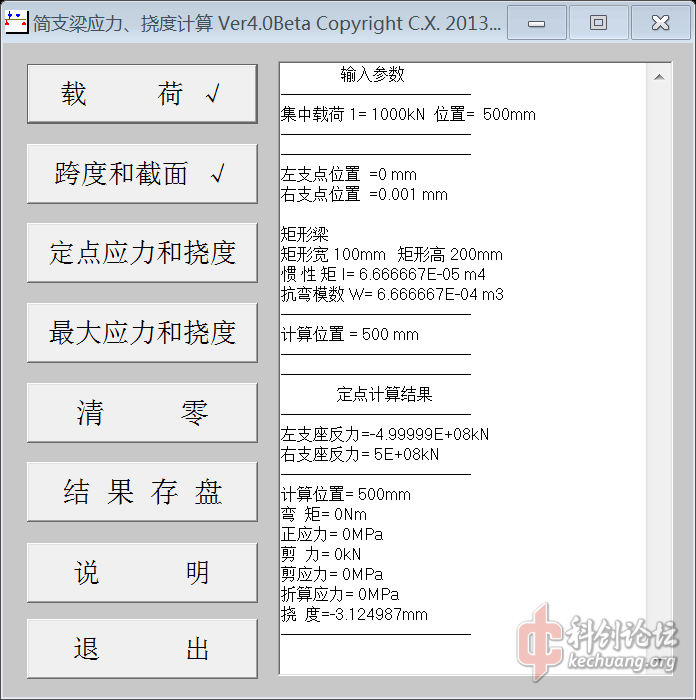The height and width of the screenshot is (700, 696).
Task: Click the 载荷 (load) button
Action: tap(141, 95)
